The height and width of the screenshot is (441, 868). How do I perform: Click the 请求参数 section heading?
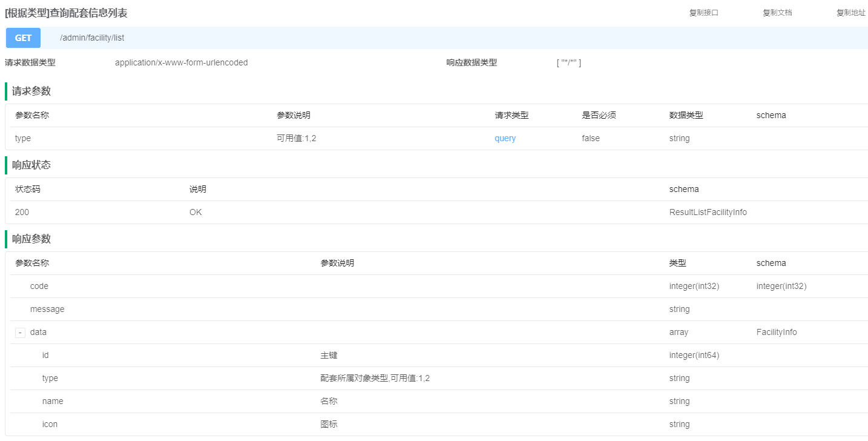click(x=31, y=91)
